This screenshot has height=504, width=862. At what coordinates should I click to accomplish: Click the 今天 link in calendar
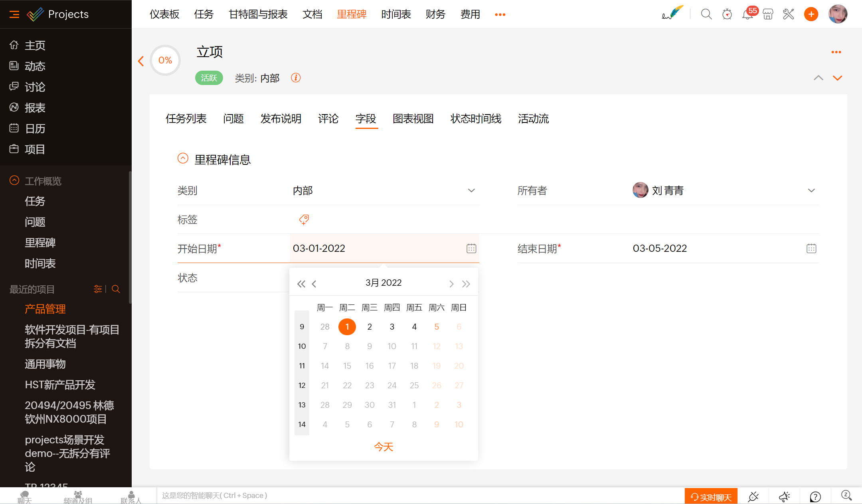[x=384, y=447]
